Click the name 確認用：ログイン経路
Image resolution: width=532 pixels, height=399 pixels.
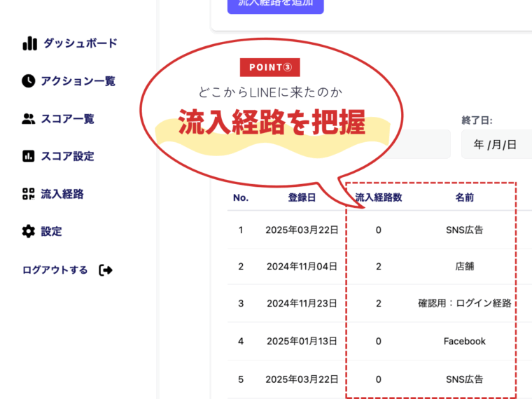pos(465,303)
